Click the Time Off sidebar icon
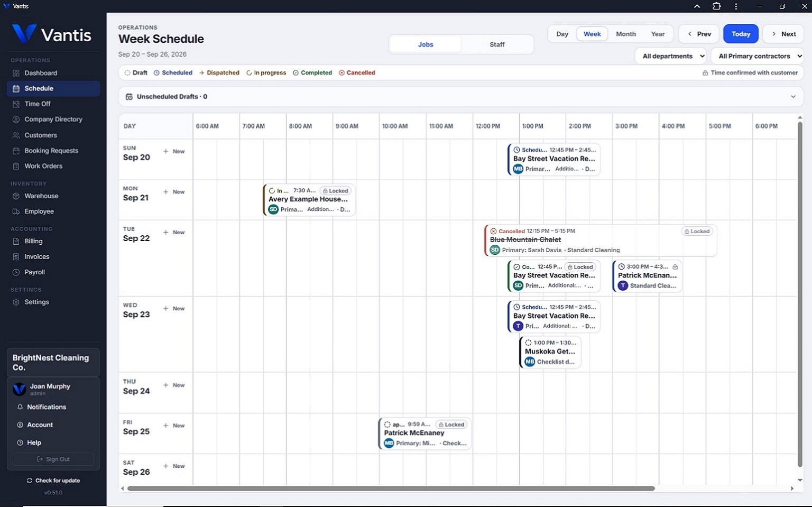This screenshot has width=812, height=507. coord(16,104)
